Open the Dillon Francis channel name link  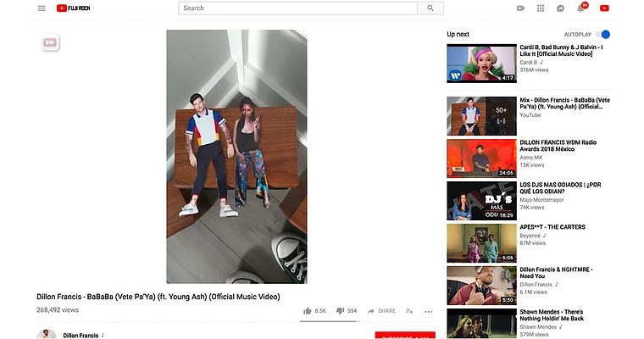[80, 336]
